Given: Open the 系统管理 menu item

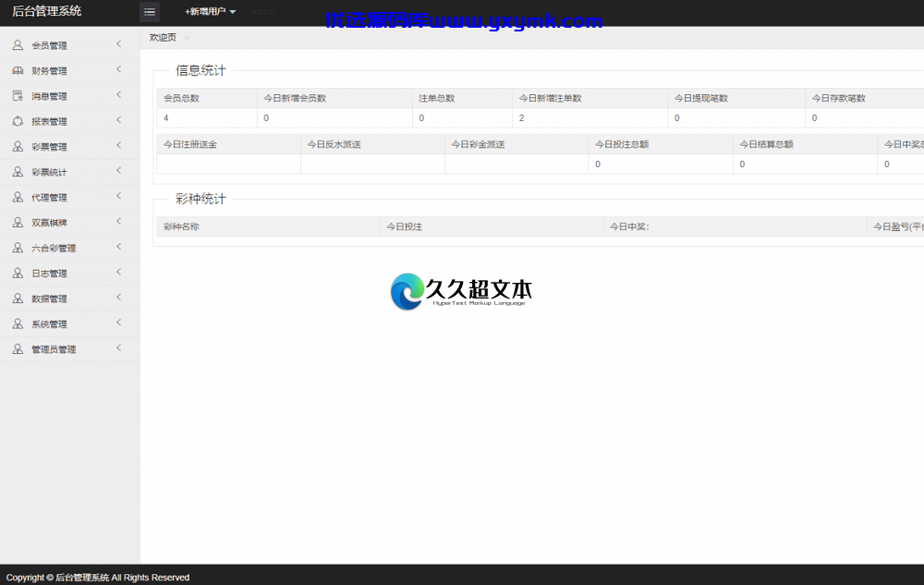Looking at the screenshot, I should coord(69,324).
